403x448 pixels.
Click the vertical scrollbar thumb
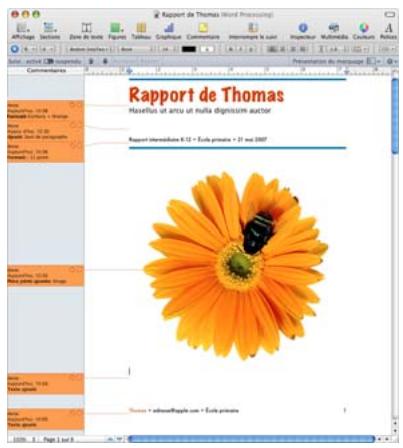(x=395, y=116)
